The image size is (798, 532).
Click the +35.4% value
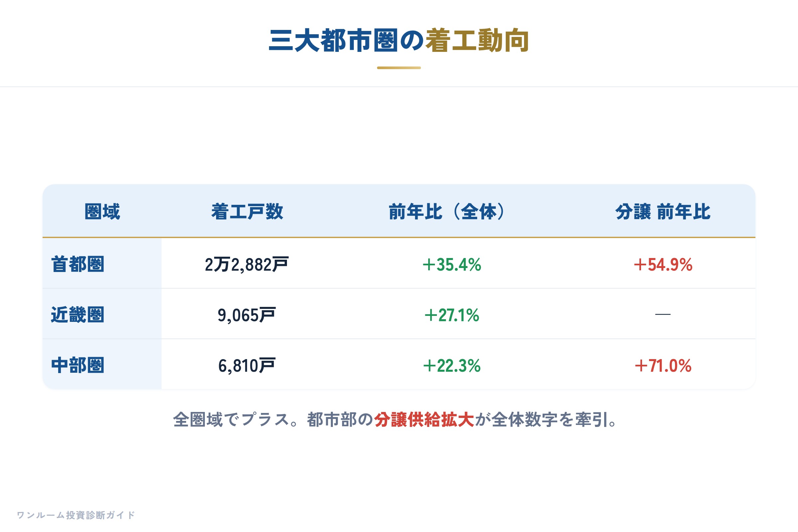pyautogui.click(x=452, y=265)
